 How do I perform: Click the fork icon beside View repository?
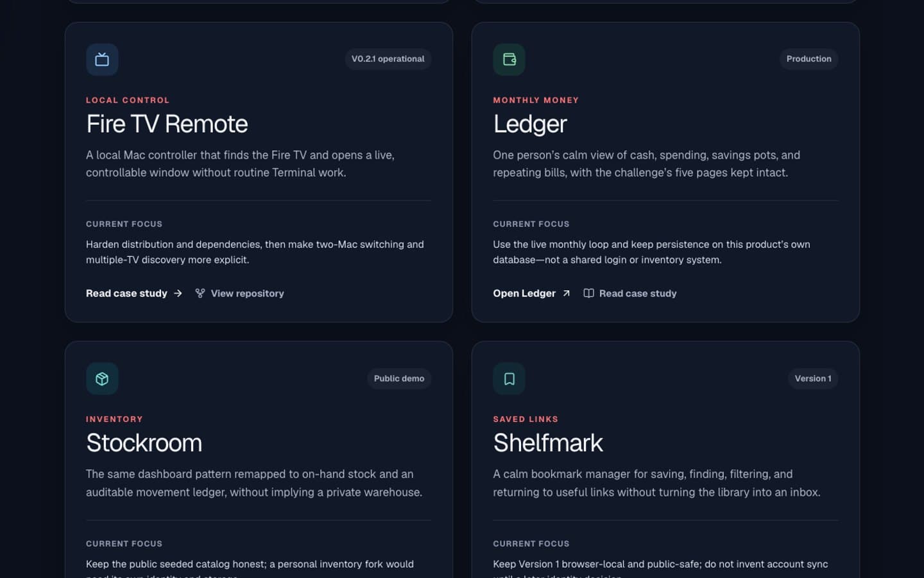[x=200, y=293]
